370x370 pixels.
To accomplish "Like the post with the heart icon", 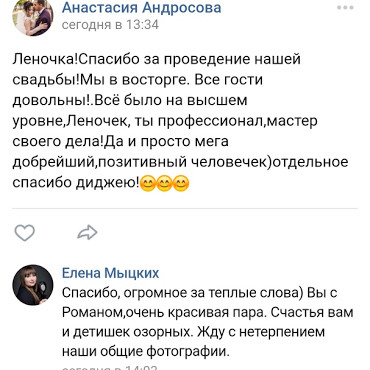I will pyautogui.click(x=25, y=232).
